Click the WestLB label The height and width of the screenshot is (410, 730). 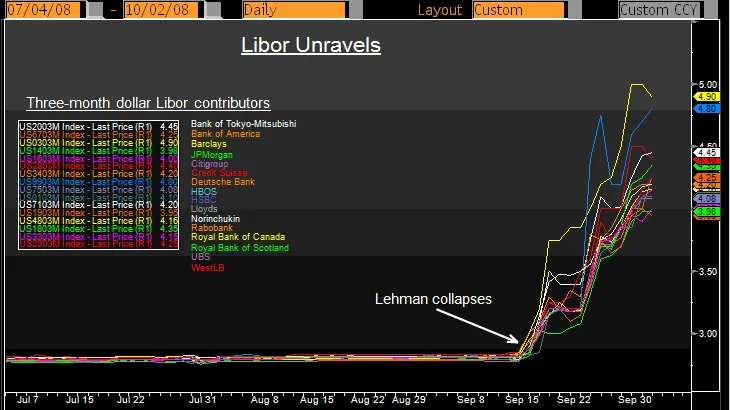pyautogui.click(x=208, y=268)
